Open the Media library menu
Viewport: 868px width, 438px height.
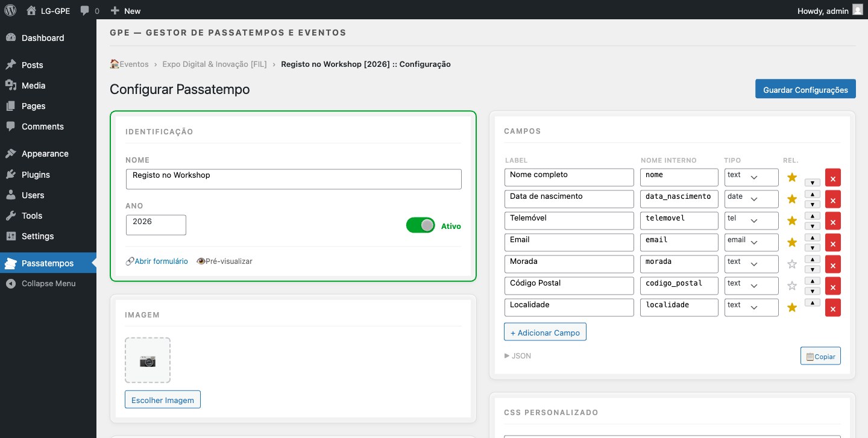[x=48, y=86]
